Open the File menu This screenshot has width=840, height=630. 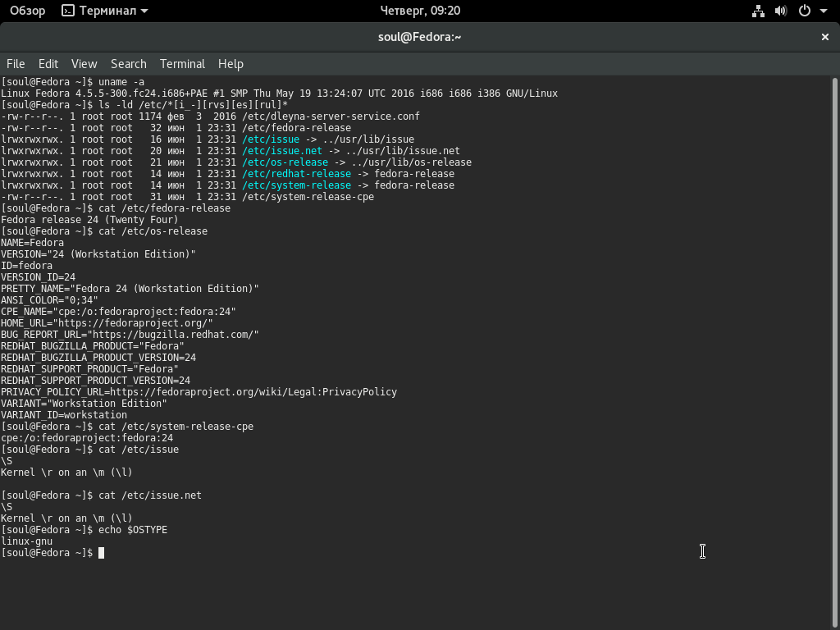[16, 64]
